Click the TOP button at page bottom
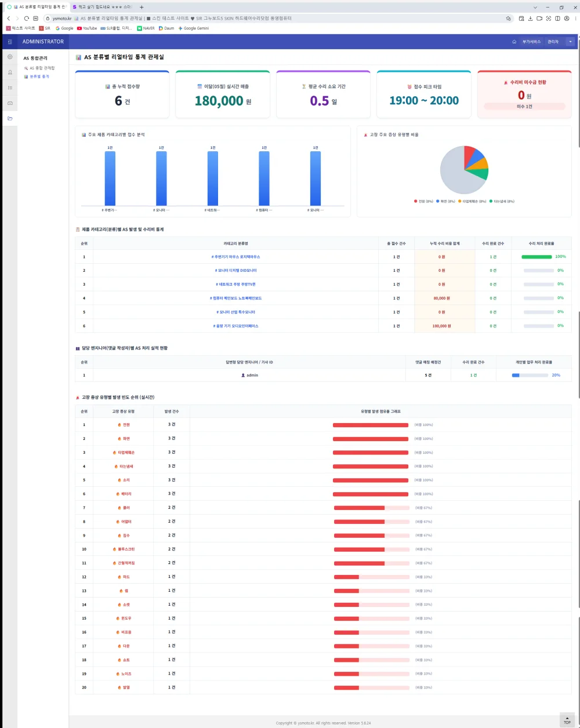The image size is (580, 728). (567, 720)
